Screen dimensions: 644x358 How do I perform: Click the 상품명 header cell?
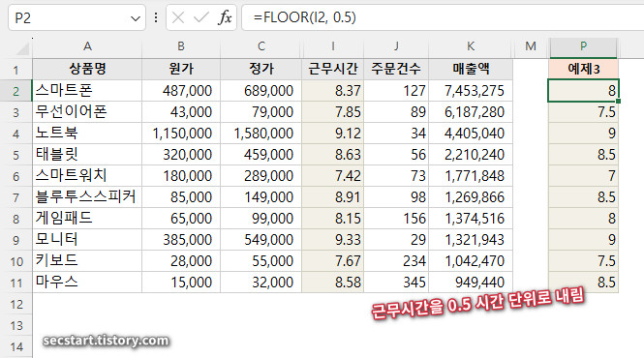(x=87, y=69)
